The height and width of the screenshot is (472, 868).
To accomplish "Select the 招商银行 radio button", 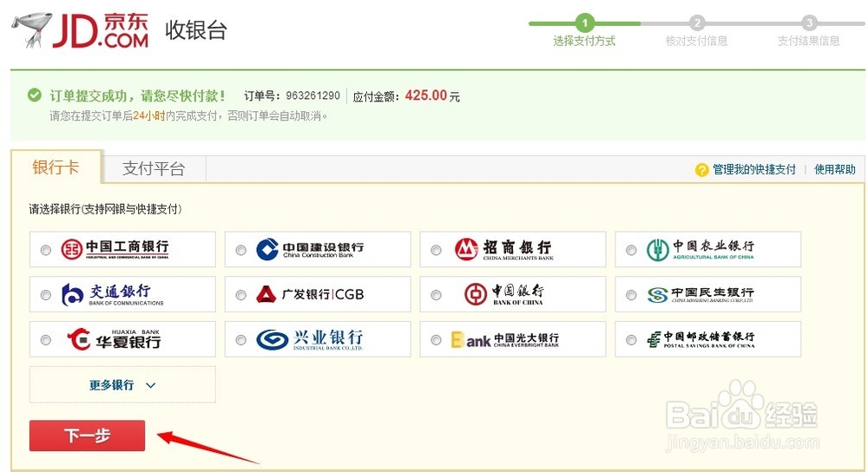I will click(437, 250).
